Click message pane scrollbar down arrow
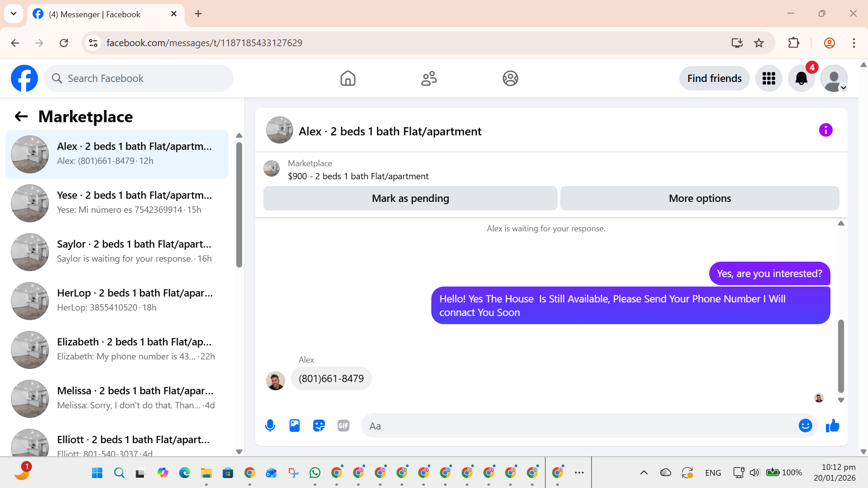The height and width of the screenshot is (488, 868). (x=841, y=400)
